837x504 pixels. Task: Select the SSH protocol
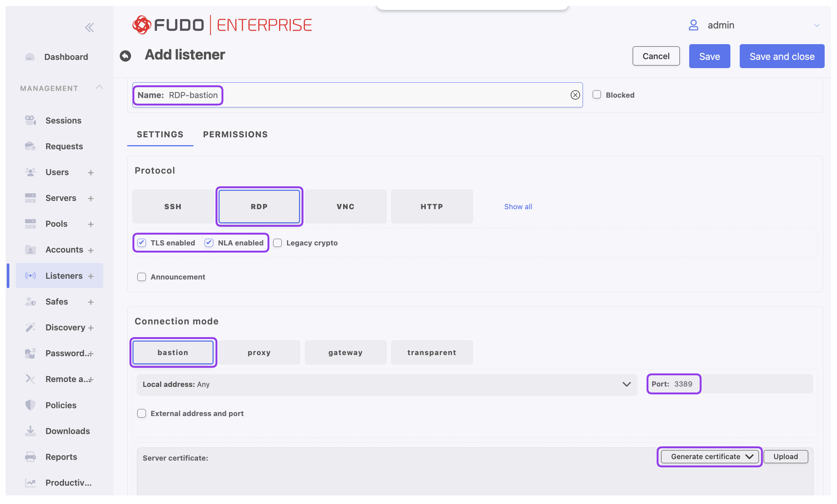point(173,207)
